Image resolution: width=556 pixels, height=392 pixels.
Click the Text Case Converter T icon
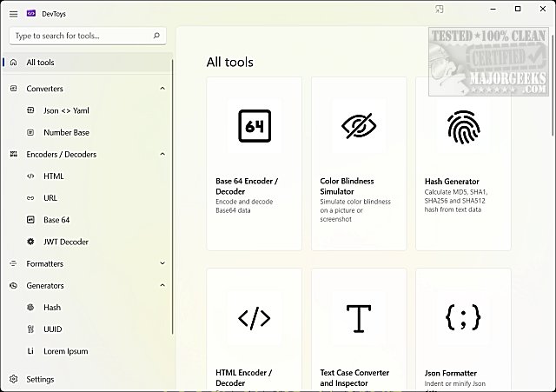(x=358, y=318)
